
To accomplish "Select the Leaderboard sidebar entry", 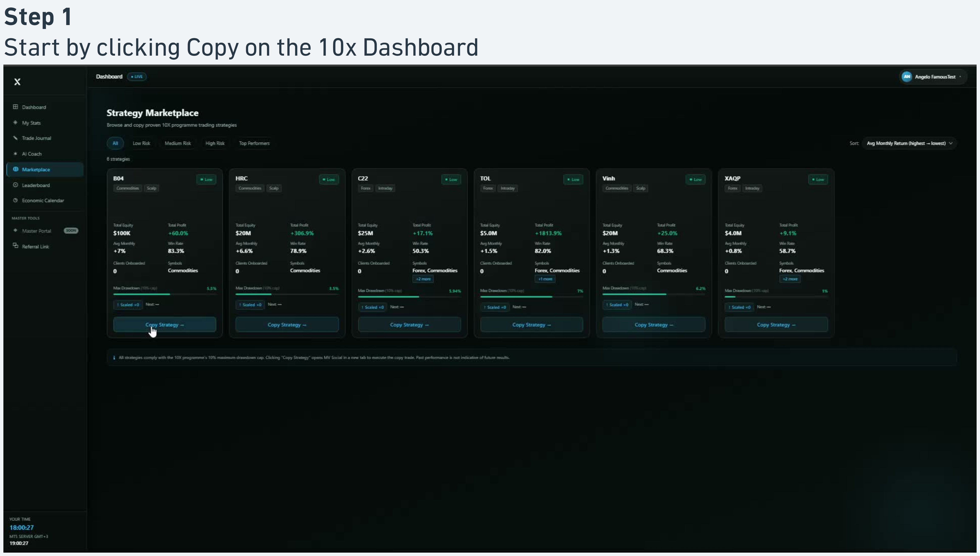I will (45, 185).
